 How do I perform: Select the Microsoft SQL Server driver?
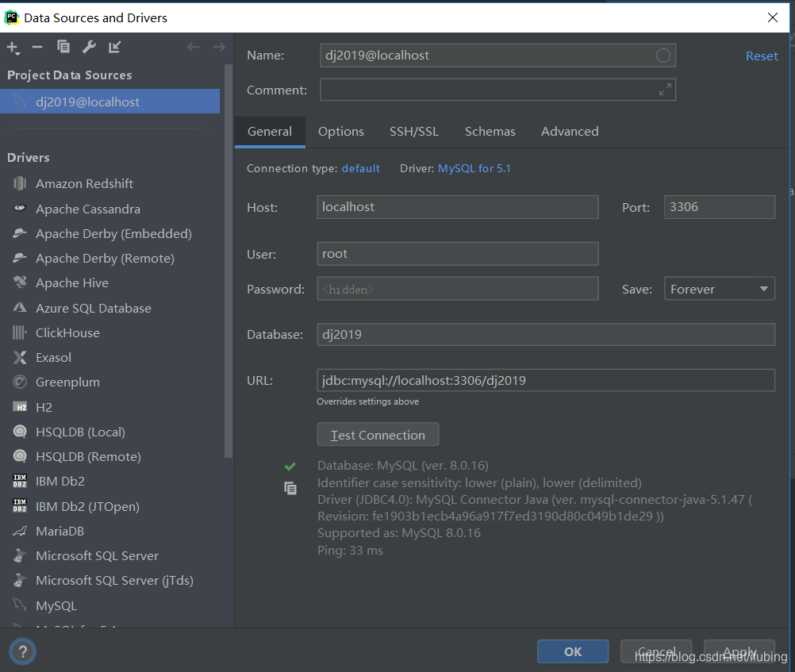(110, 556)
